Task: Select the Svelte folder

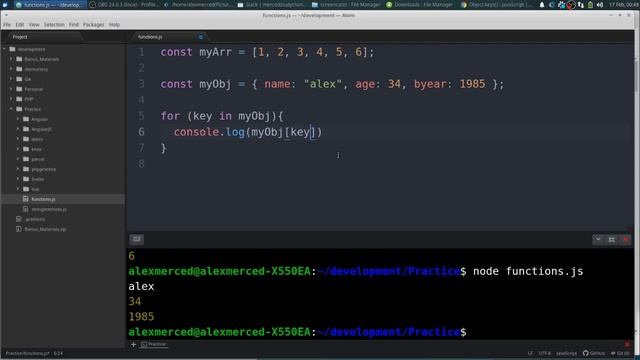Action: pyautogui.click(x=38, y=179)
